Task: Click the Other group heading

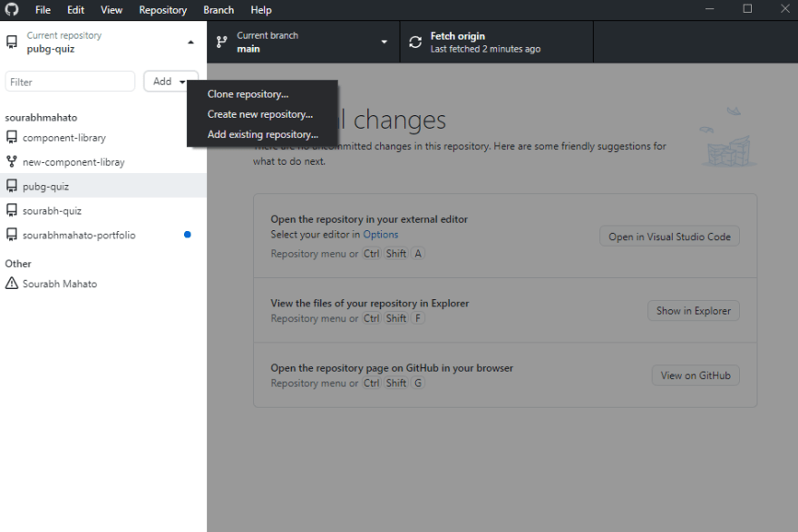Action: tap(18, 264)
